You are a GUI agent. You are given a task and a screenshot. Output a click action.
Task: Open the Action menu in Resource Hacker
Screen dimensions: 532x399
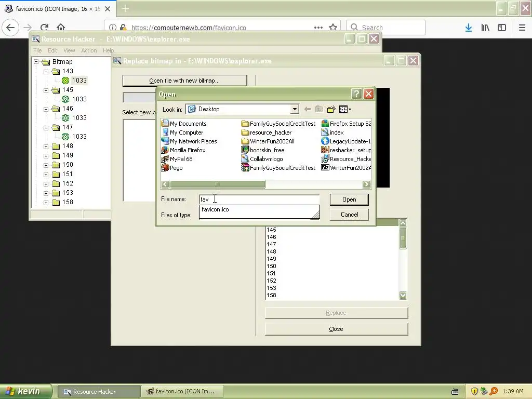(89, 50)
